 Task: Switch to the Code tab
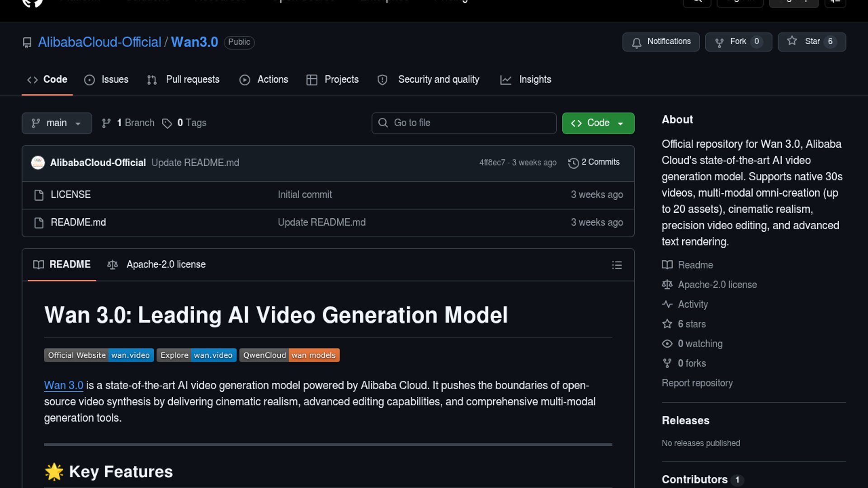[47, 80]
